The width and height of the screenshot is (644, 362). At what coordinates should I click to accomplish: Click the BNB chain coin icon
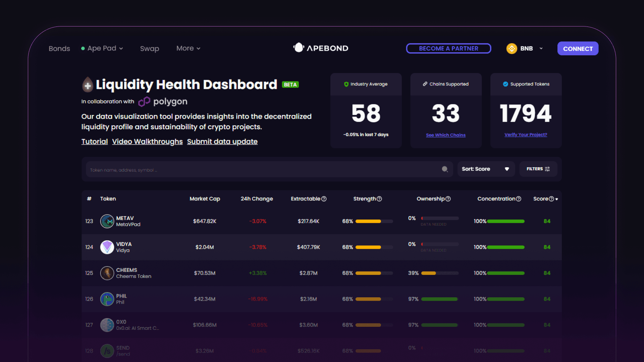click(512, 49)
